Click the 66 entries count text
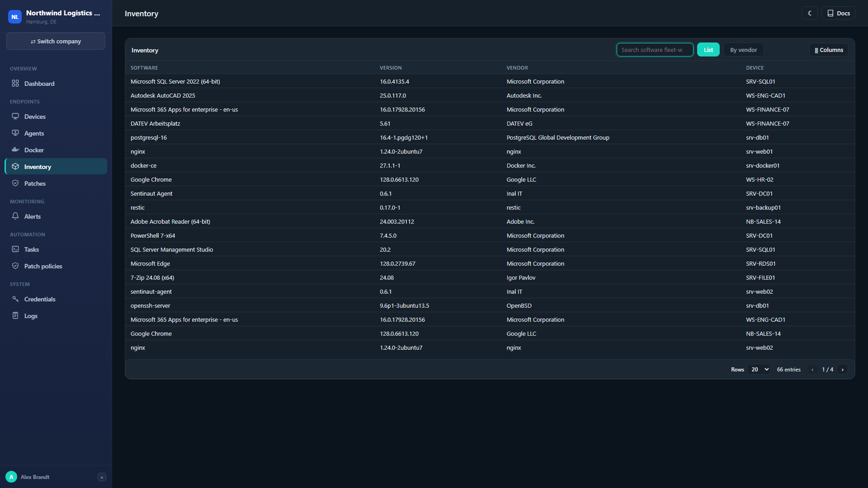 point(788,370)
